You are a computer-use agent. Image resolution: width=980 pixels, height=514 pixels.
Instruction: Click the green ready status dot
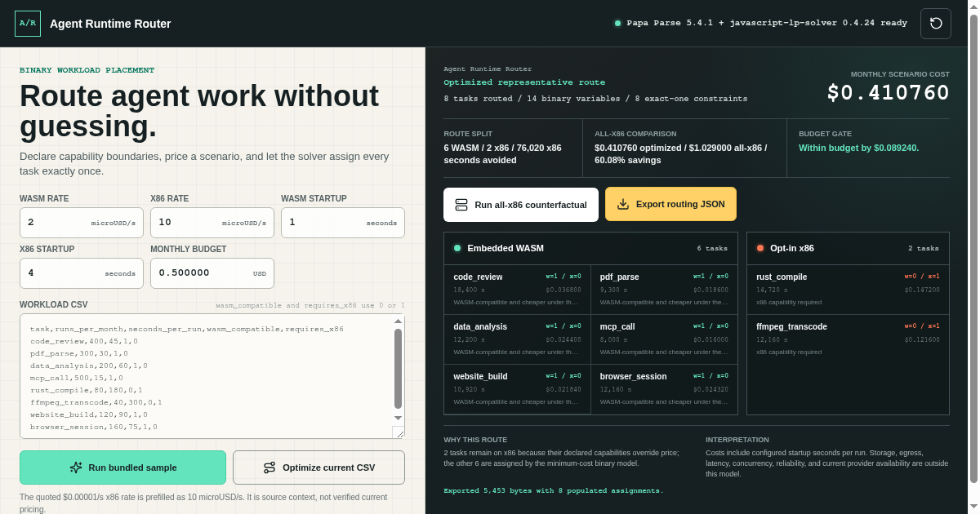click(617, 24)
